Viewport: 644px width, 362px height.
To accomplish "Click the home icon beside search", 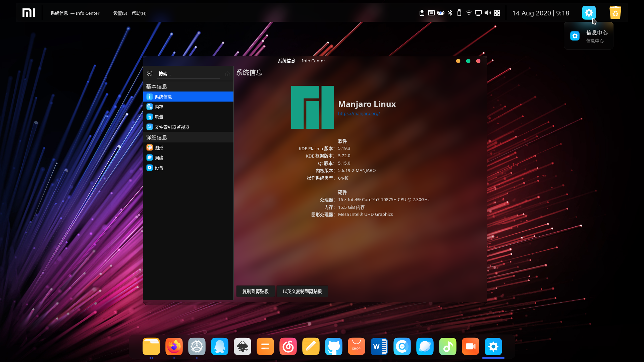I will (x=227, y=74).
